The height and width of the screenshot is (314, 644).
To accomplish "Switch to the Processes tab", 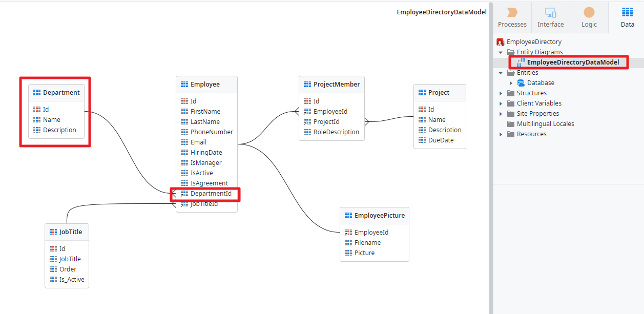I will pyautogui.click(x=512, y=17).
